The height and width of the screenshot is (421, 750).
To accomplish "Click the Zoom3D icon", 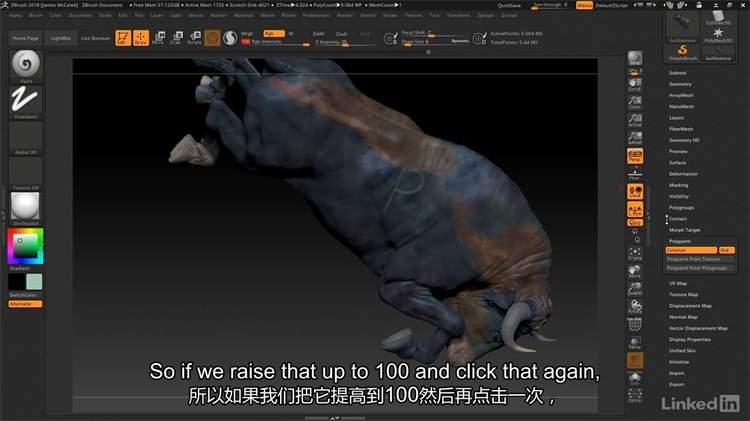I will click(x=635, y=289).
